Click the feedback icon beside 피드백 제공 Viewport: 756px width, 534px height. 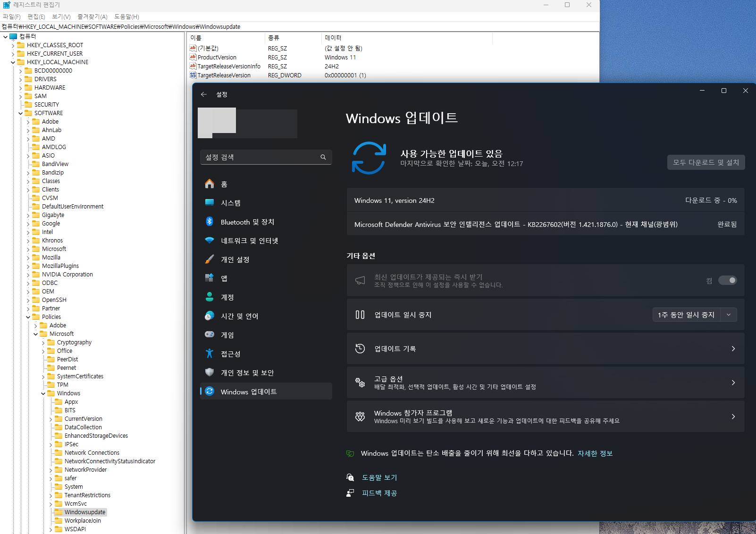pos(350,493)
